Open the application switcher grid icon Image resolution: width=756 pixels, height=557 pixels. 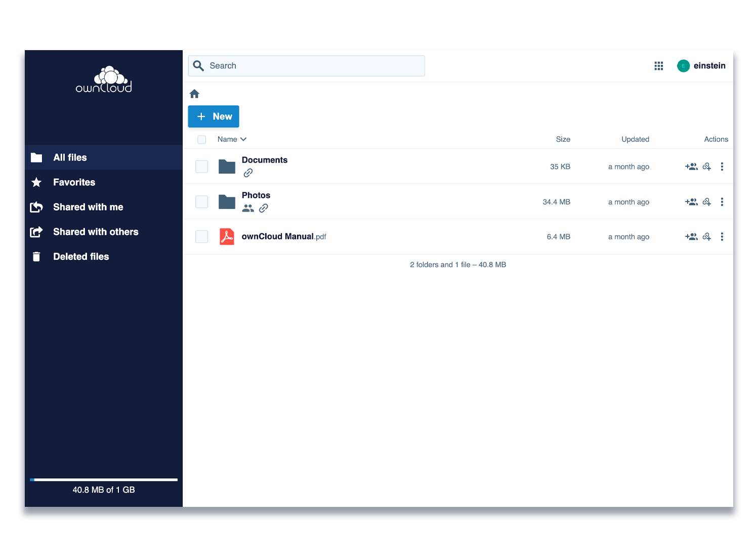coord(658,66)
